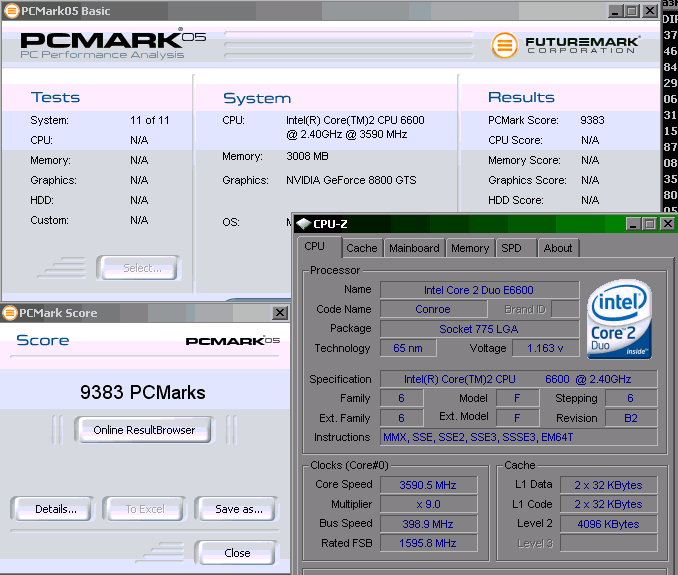
Task: Click the Tests section heading
Action: click(55, 97)
